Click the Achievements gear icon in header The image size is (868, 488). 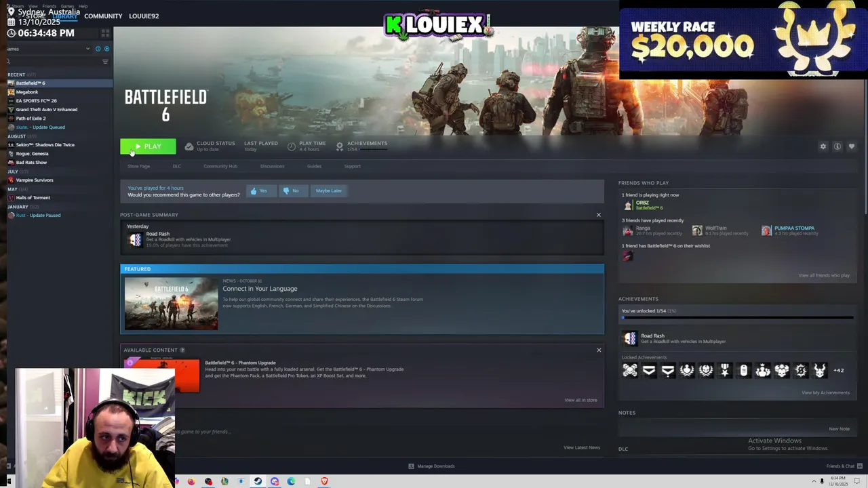(340, 146)
